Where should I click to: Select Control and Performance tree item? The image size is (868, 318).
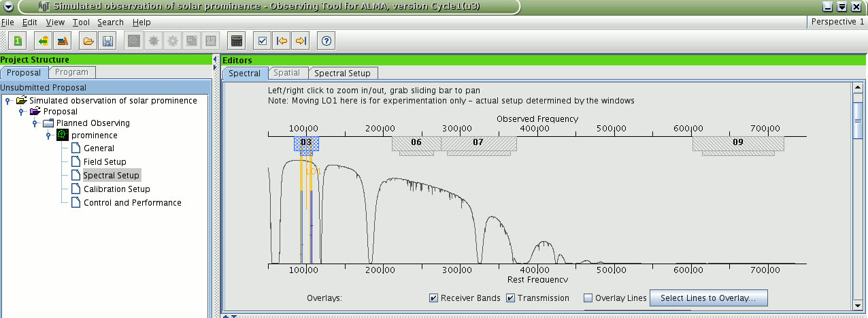[x=132, y=202]
